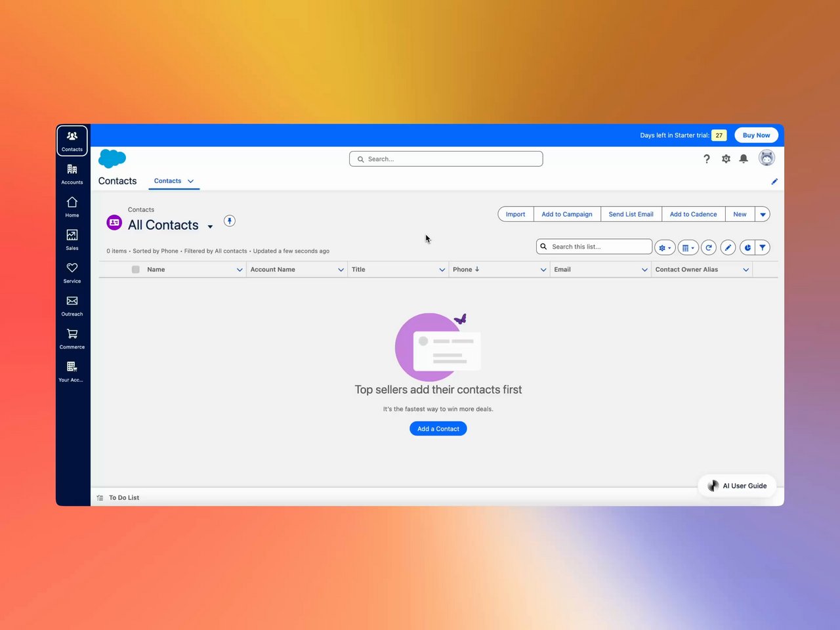The image size is (840, 630).
Task: Click the Contact Owner Alias header
Action: pyautogui.click(x=686, y=270)
